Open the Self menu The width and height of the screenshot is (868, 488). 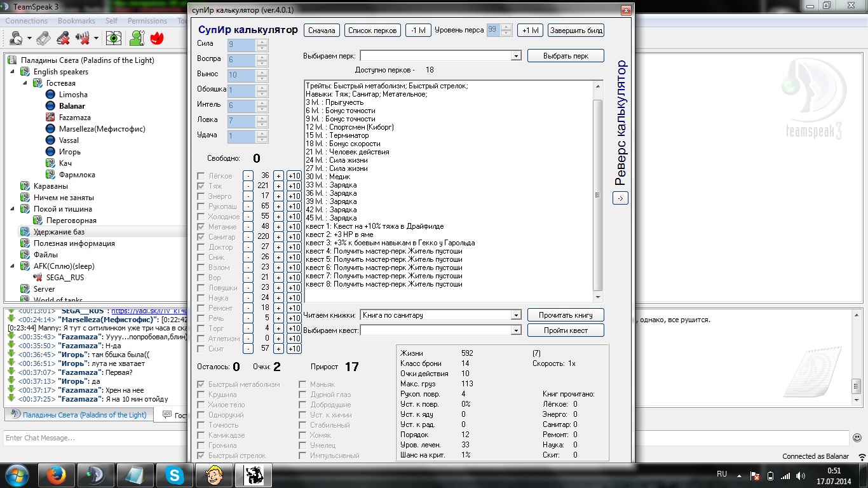111,21
